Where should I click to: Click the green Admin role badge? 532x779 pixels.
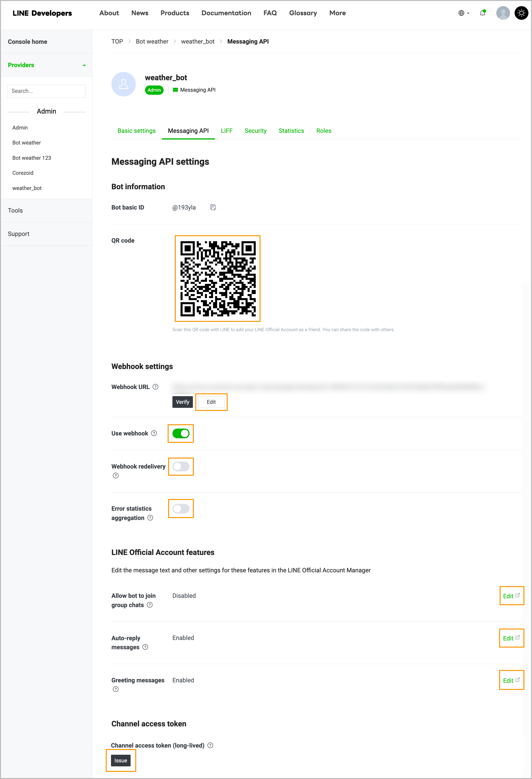click(x=154, y=90)
